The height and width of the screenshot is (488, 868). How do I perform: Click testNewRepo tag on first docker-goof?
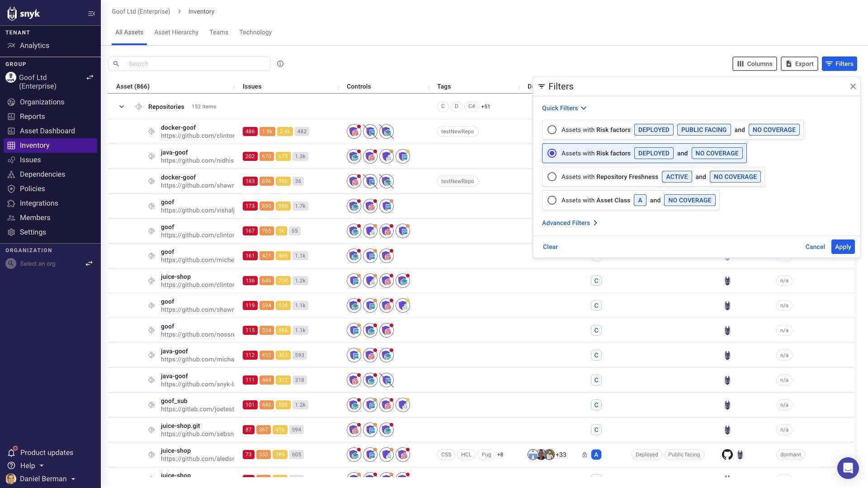tap(458, 131)
